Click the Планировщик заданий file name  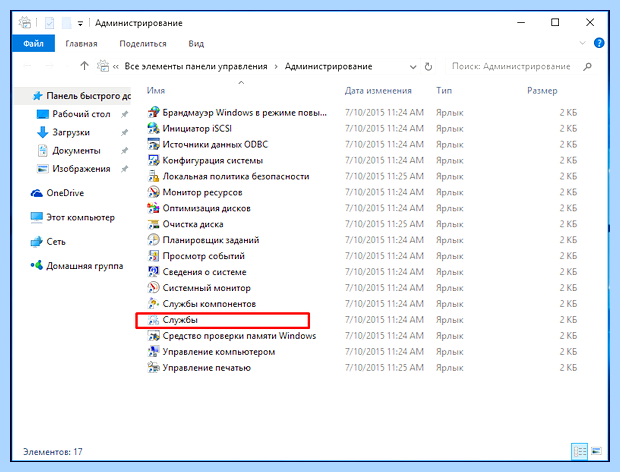pyautogui.click(x=211, y=240)
